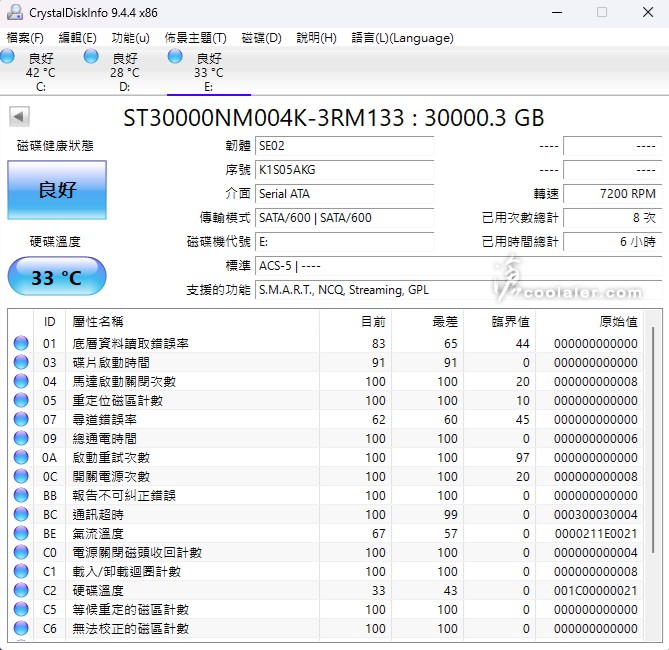Click the 磁碟機代號 E: field

pyautogui.click(x=345, y=242)
